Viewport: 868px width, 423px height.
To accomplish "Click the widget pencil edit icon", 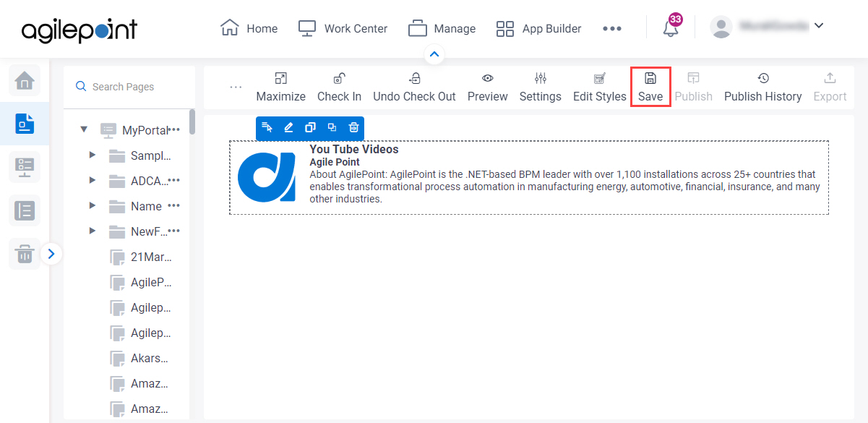I will [288, 127].
